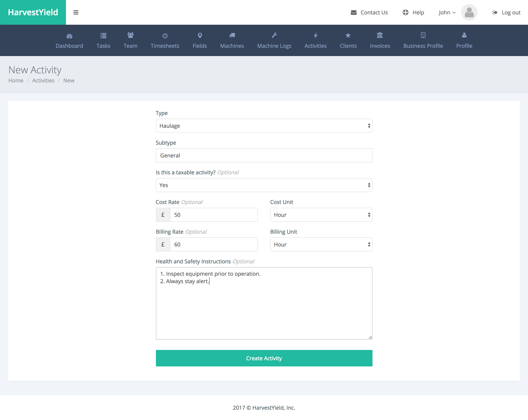The width and height of the screenshot is (528, 420).
Task: Click the hamburger menu icon
Action: coord(76,13)
